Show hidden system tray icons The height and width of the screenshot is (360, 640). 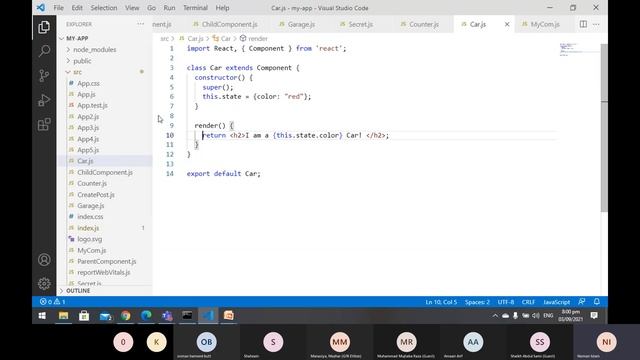495,316
